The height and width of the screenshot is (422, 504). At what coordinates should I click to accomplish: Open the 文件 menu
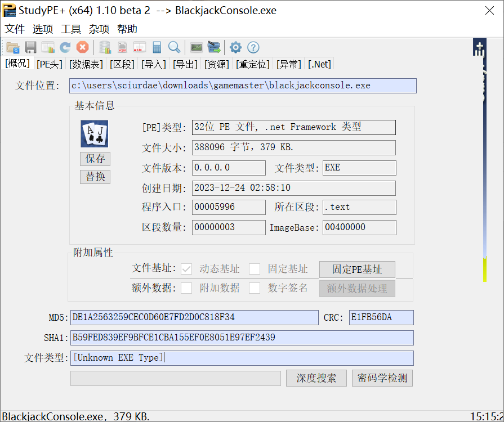pos(15,29)
